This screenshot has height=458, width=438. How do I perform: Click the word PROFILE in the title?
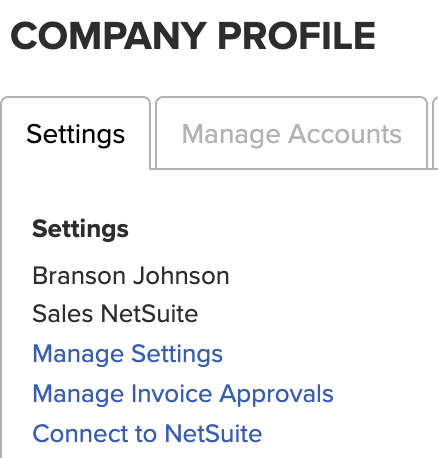point(297,36)
